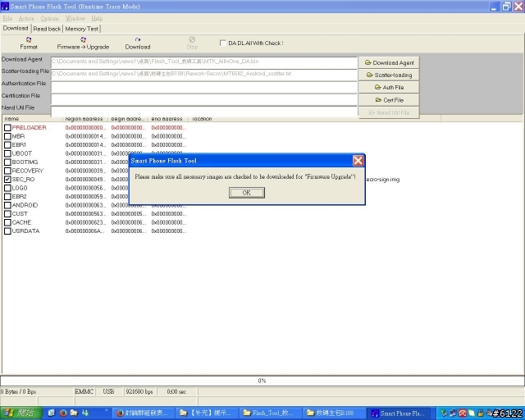Switch to the Read back tab

(x=47, y=29)
